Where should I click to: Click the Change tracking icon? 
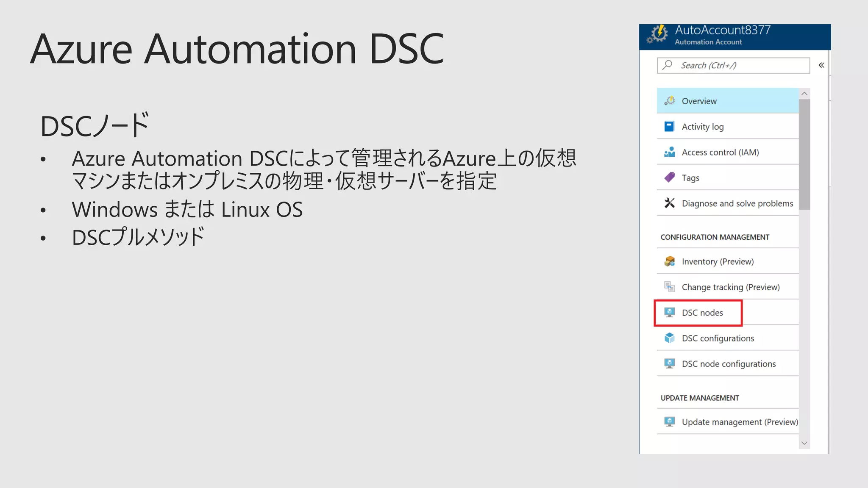[x=669, y=287]
